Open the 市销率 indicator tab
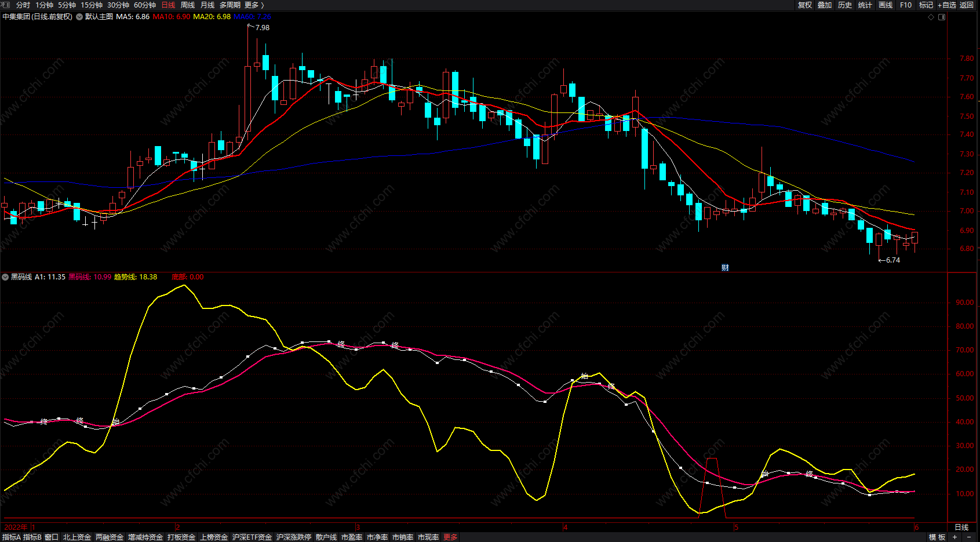Image resolution: width=980 pixels, height=542 pixels. click(403, 537)
